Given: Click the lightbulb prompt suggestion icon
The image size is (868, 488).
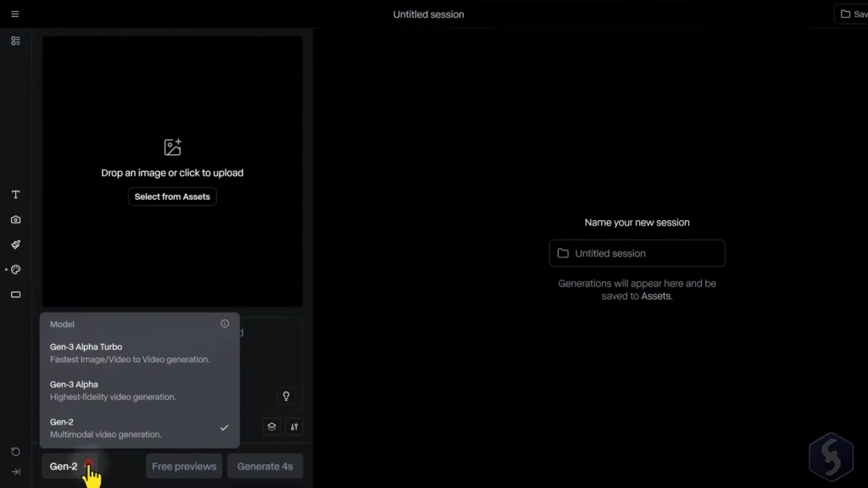Looking at the screenshot, I should [x=287, y=396].
